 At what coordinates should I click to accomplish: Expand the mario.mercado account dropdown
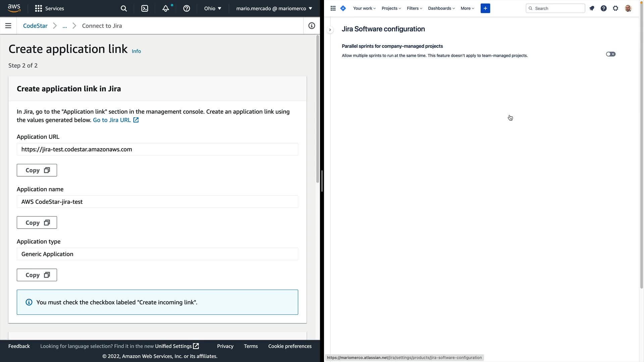(x=274, y=8)
